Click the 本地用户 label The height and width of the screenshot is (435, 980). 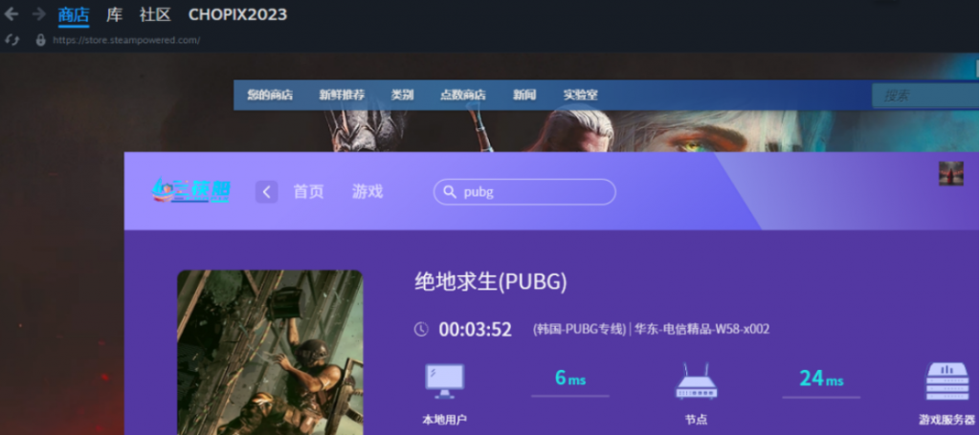click(x=444, y=420)
